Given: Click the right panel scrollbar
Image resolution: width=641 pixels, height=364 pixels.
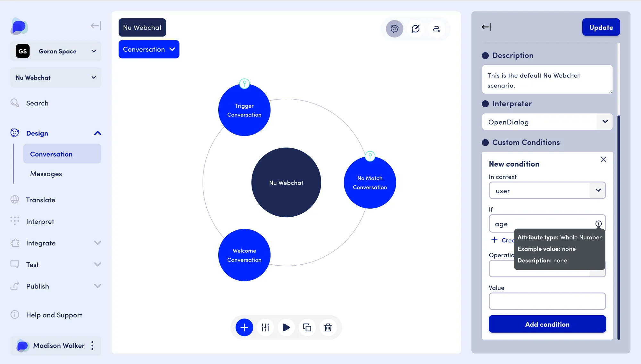Looking at the screenshot, I should 619,227.
